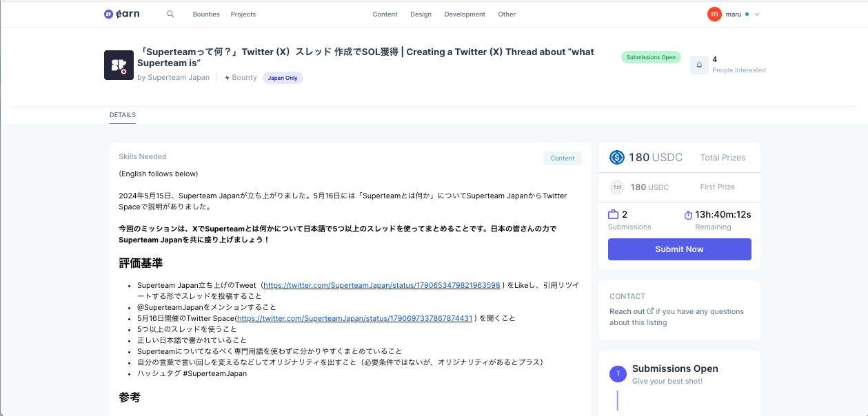Select the Development category

(465, 14)
